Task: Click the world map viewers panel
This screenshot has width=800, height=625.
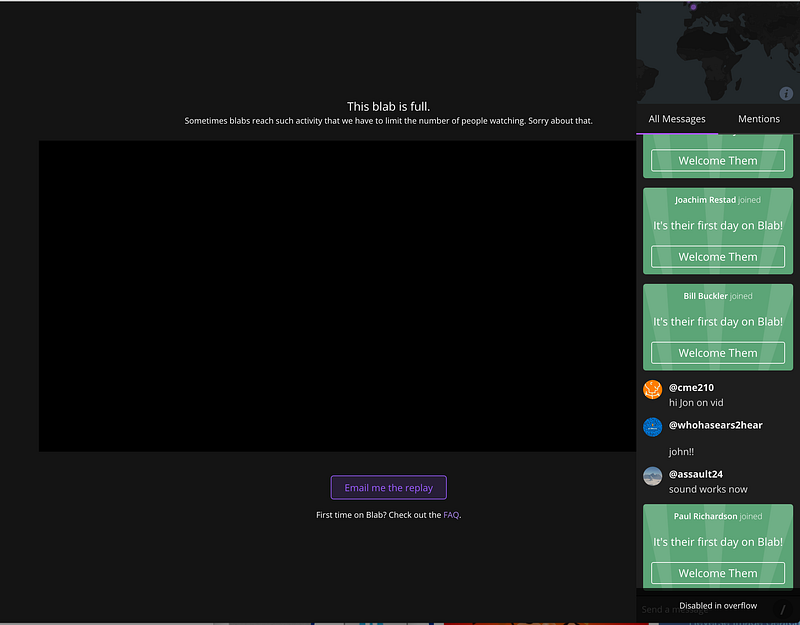Action: pos(718,53)
